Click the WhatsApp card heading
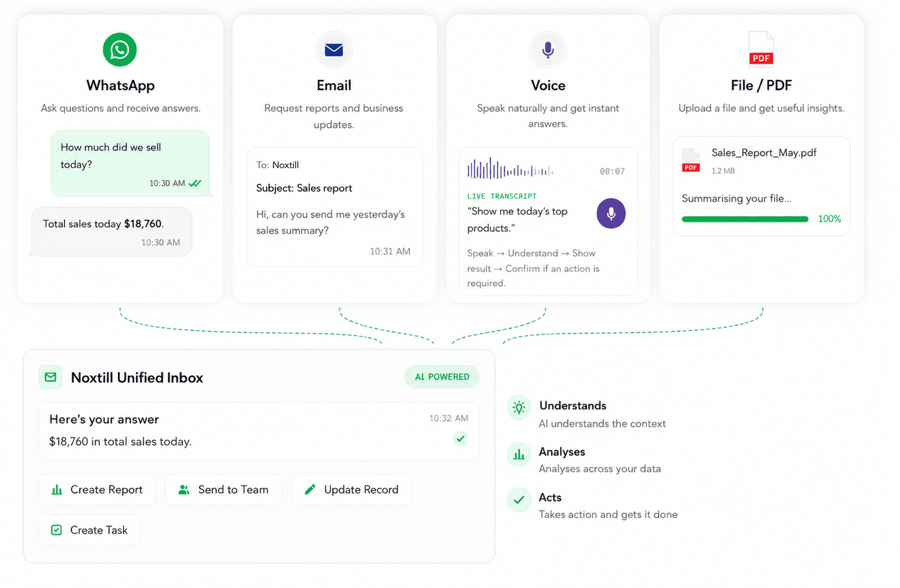Screen dimensions: 900x588 (x=121, y=86)
